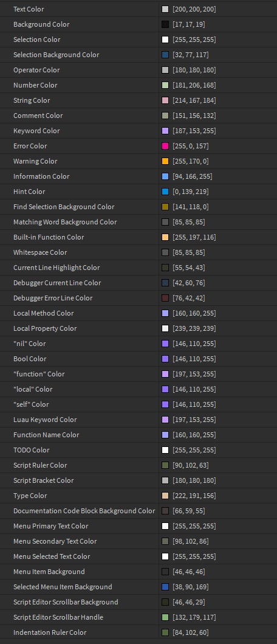Viewport: 277px width, 644px height.
Task: Click the Script Editor Scrollbar Handle swatch
Action: coord(165,617)
